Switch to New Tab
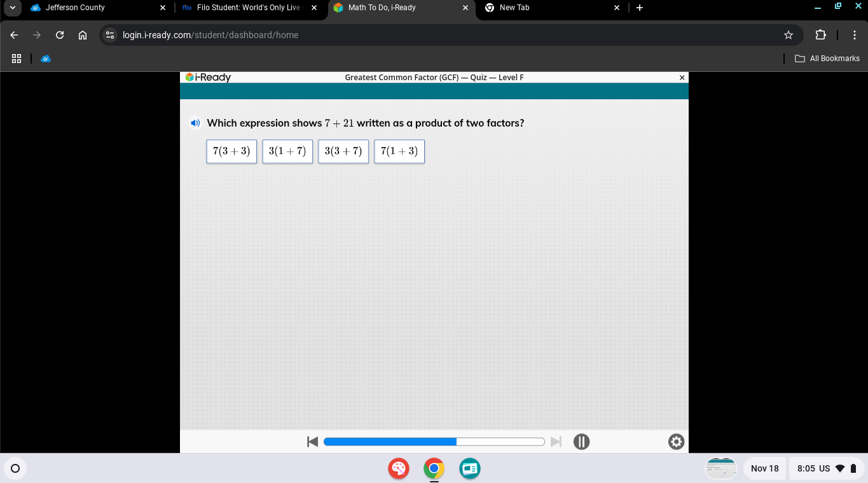The width and height of the screenshot is (868, 483). [x=552, y=8]
